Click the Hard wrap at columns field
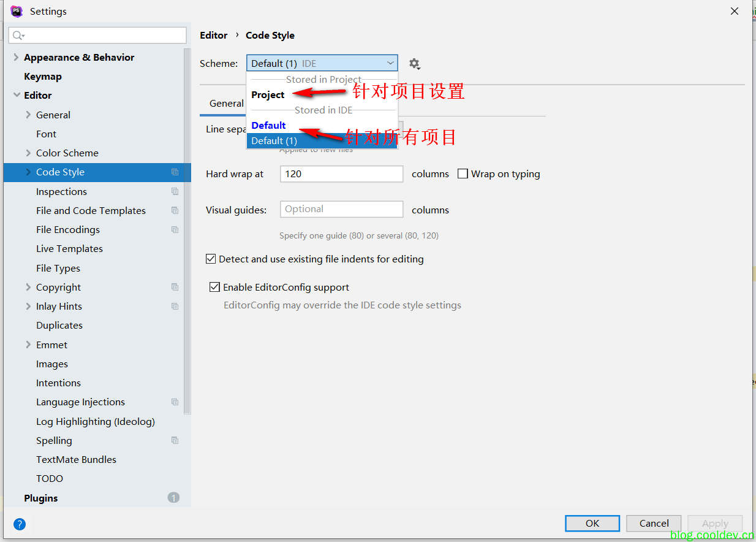Image resolution: width=756 pixels, height=542 pixels. (341, 174)
